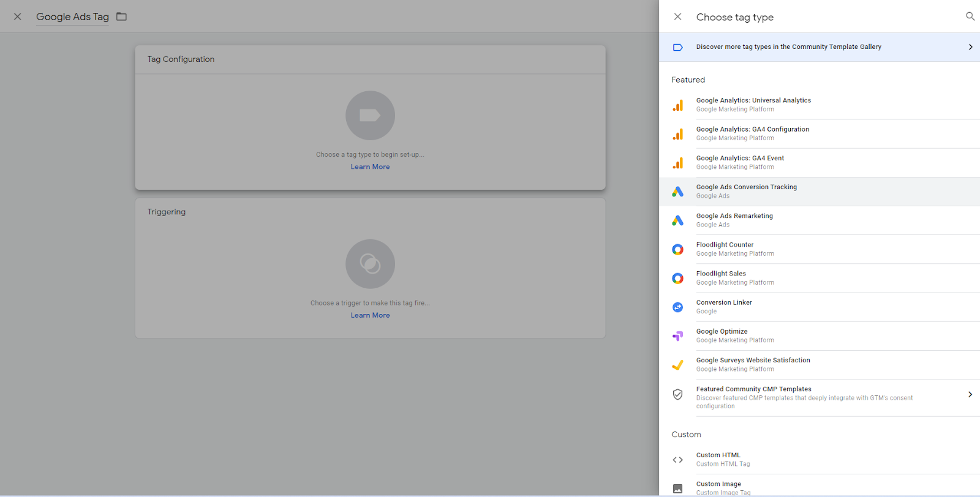
Task: Expand Community Template Gallery chevron
Action: tap(970, 47)
